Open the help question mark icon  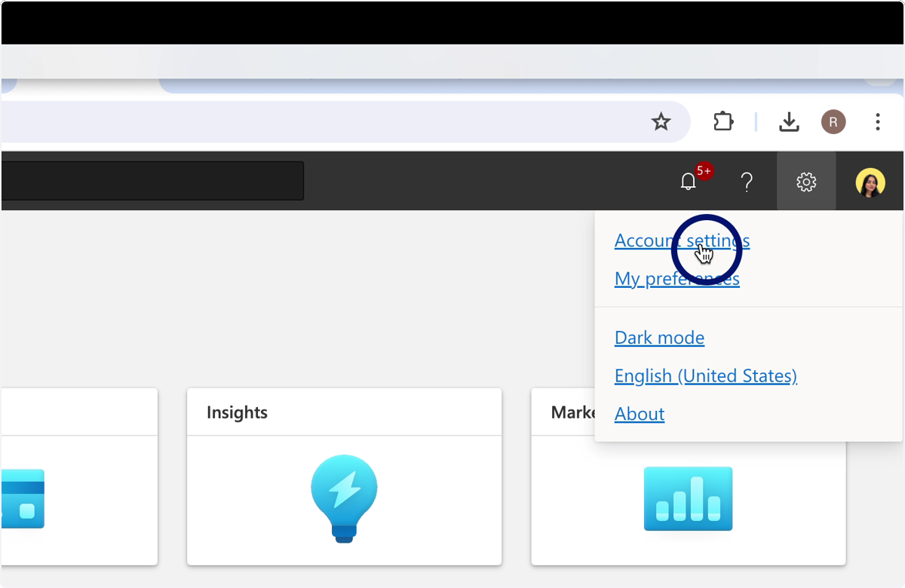[747, 182]
